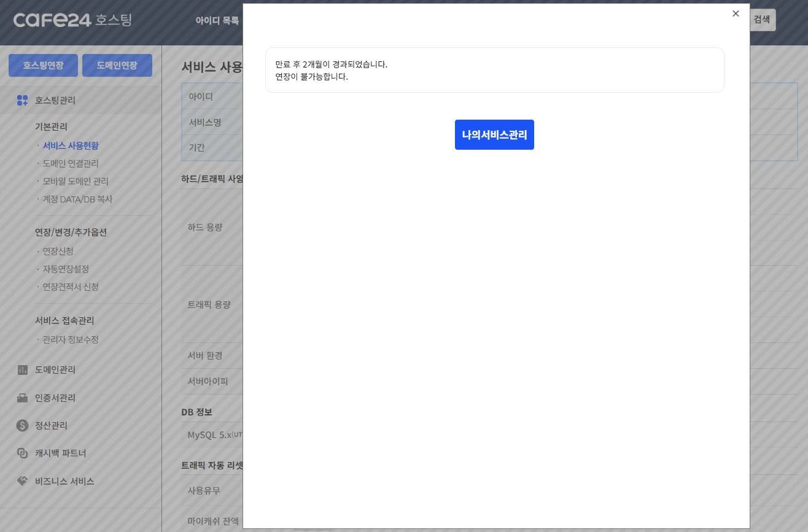Click the 도메인관리 chart icon

click(x=23, y=370)
